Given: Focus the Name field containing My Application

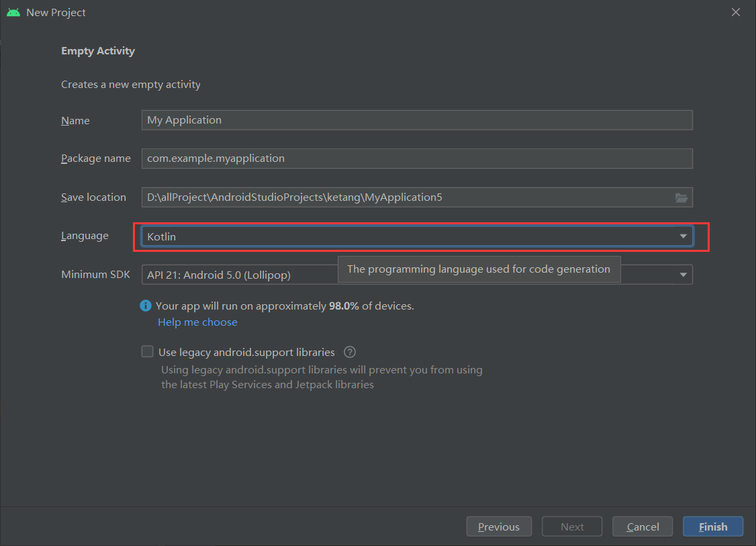Looking at the screenshot, I should 416,120.
